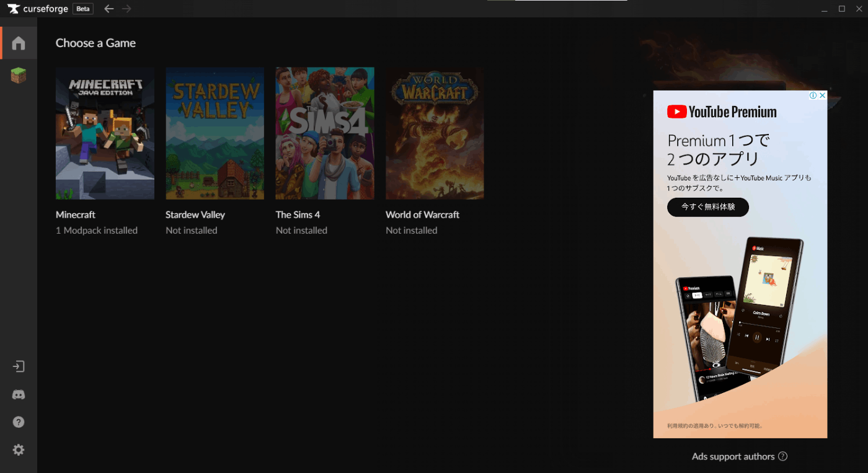Click the Minecraft game title text
Screen dimensions: 868x473
[76, 214]
